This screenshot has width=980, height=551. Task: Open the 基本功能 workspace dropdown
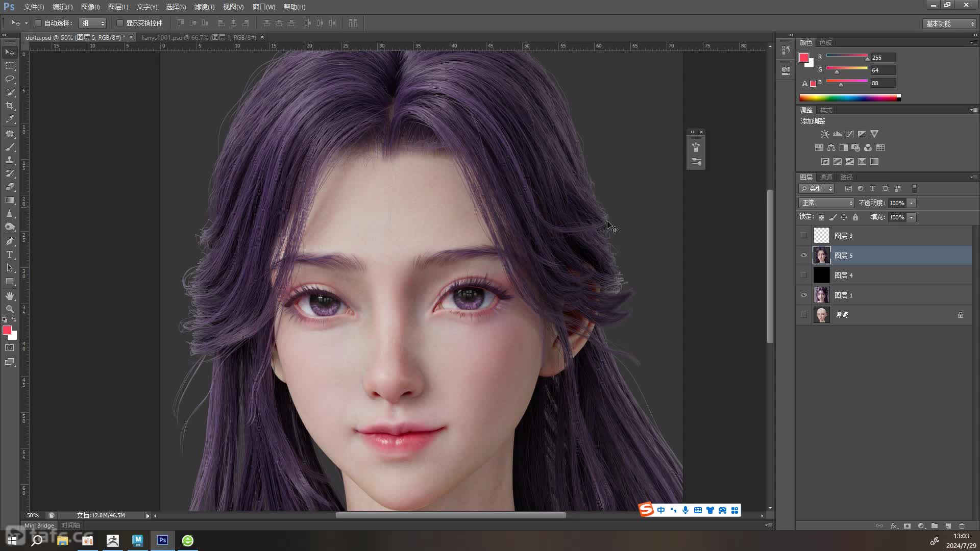(x=949, y=23)
